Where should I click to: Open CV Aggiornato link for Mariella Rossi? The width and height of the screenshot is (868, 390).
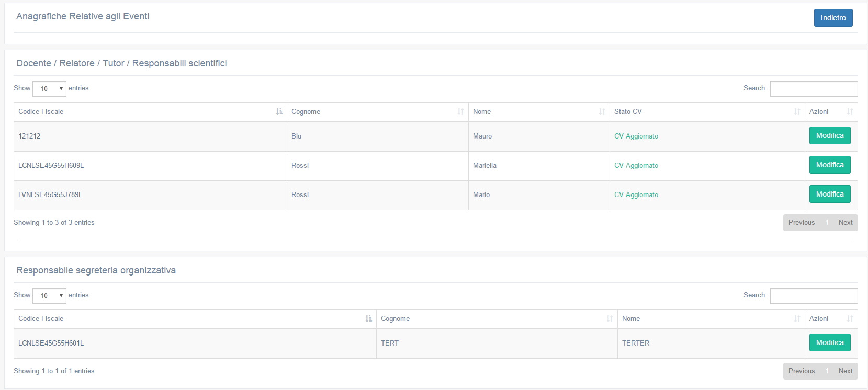tap(636, 166)
